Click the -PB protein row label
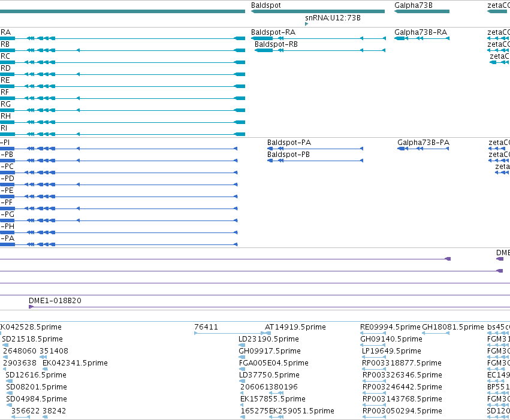510x420 pixels. click(x=7, y=155)
